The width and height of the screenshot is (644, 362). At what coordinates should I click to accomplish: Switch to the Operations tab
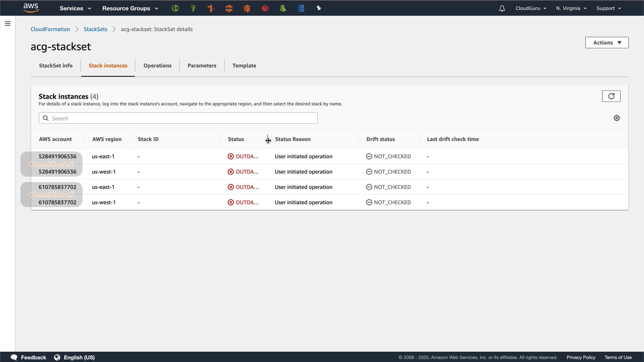(157, 66)
